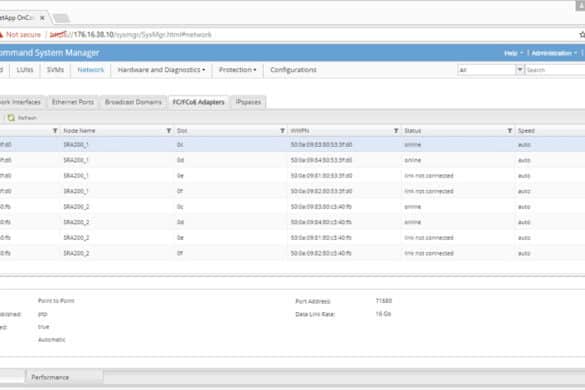585x390 pixels.
Task: Sort by the Status column header
Action: point(413,131)
